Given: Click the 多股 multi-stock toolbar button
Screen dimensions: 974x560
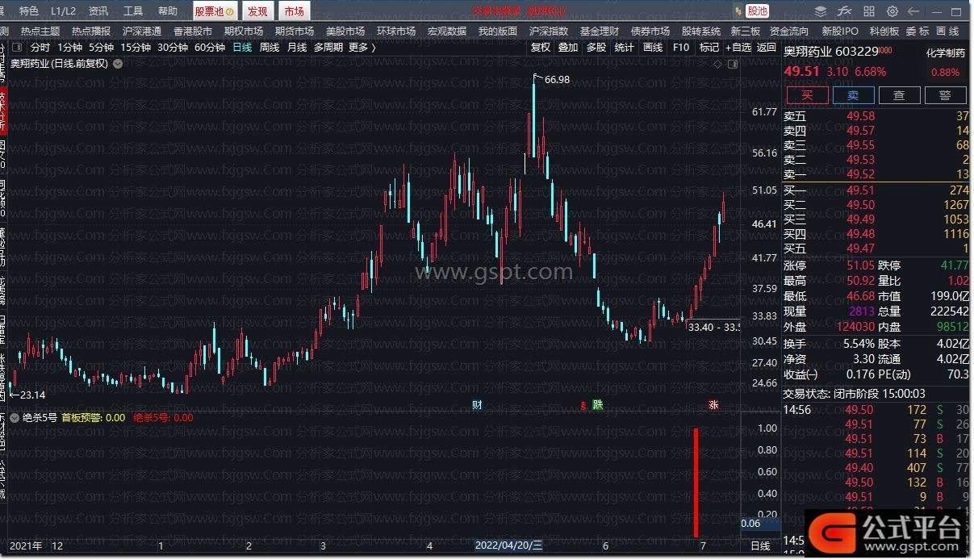Looking at the screenshot, I should (596, 48).
